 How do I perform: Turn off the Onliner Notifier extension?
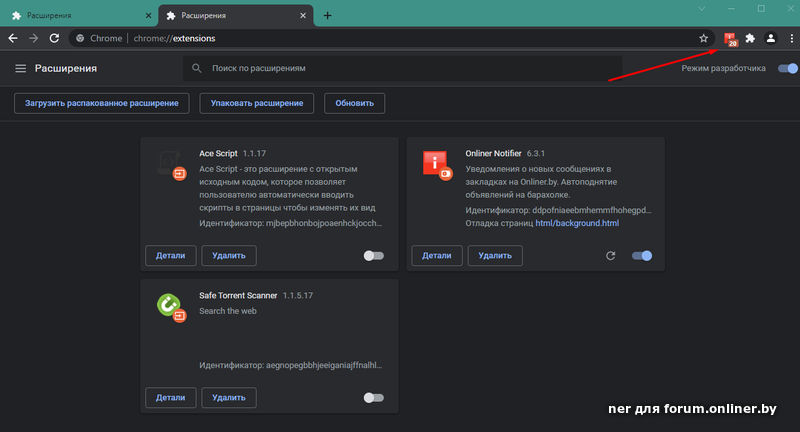click(x=642, y=256)
